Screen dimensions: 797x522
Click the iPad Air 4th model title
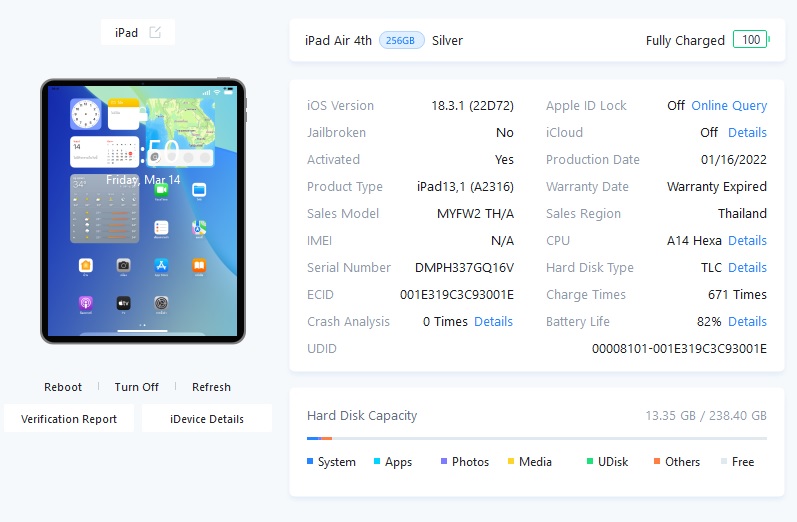[x=338, y=40]
